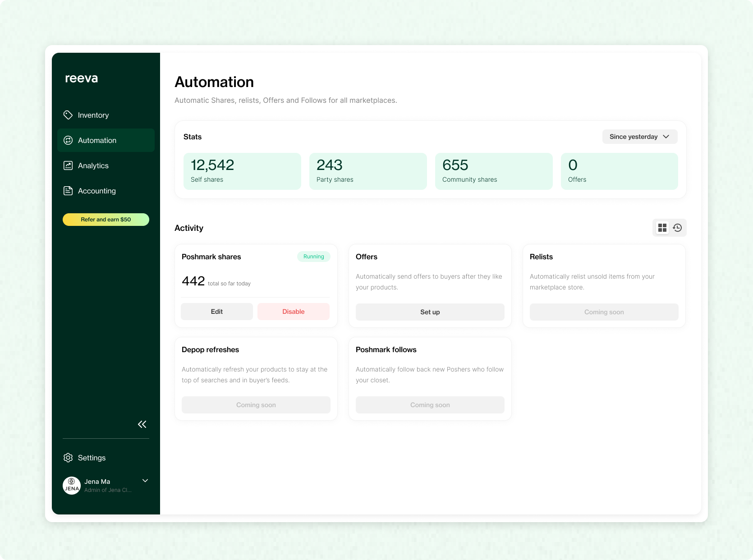This screenshot has width=753, height=560.
Task: Click Coming soon under Poshmark follows
Action: pos(430,405)
